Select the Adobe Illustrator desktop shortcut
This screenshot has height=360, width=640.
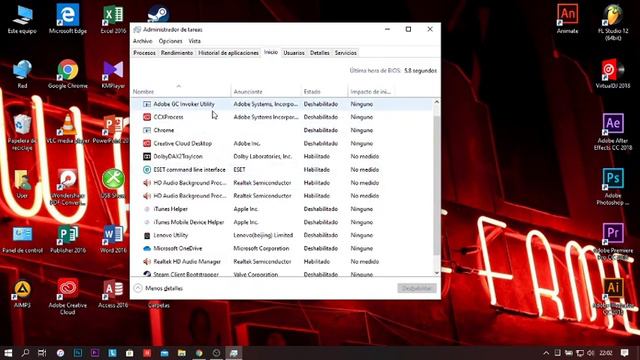point(613,297)
